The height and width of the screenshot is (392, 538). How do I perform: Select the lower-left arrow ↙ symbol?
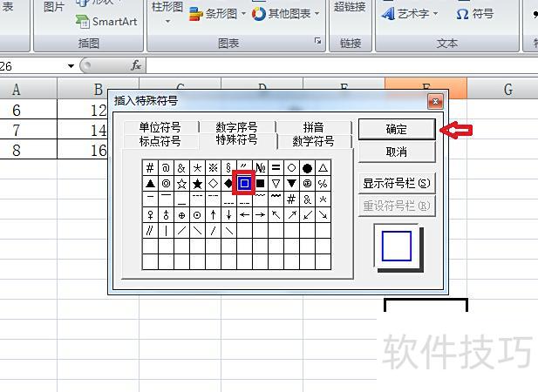pos(308,215)
